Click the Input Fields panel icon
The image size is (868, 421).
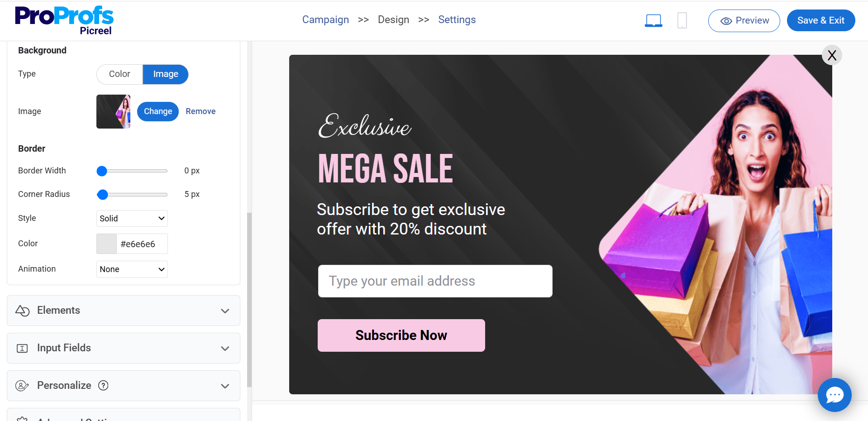click(x=22, y=348)
